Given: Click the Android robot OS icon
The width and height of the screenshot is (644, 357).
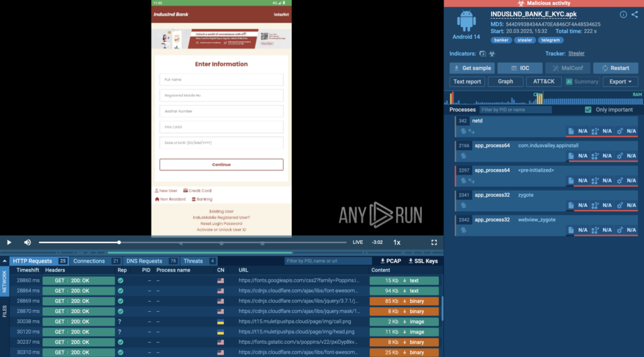Looking at the screenshot, I should coord(466,21).
